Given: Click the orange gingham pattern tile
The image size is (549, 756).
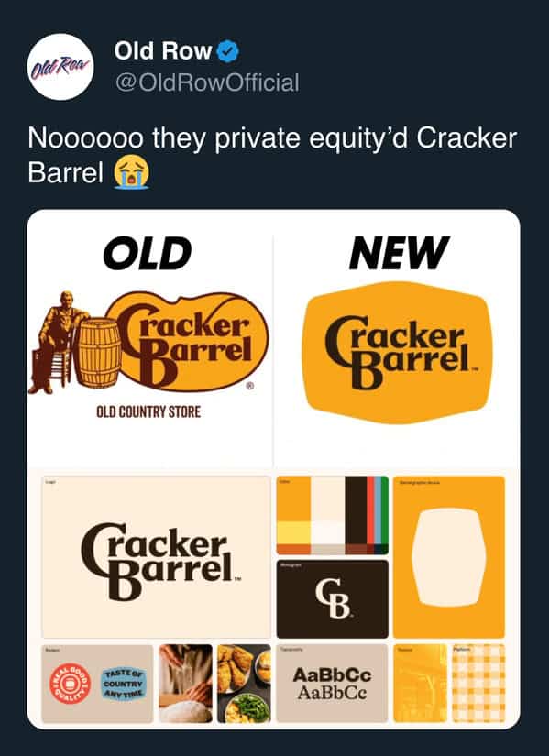Looking at the screenshot, I should pyautogui.click(x=478, y=684).
